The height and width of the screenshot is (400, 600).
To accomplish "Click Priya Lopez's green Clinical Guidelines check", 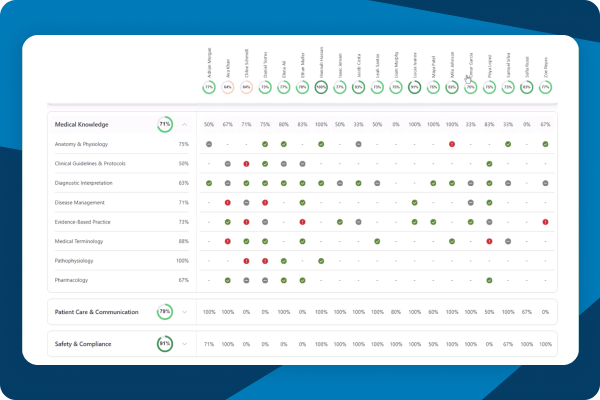I will point(489,164).
